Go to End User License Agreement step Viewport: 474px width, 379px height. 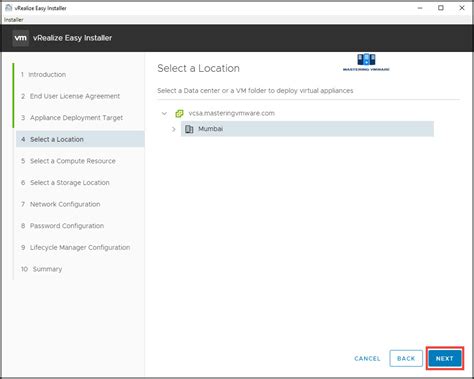[75, 96]
